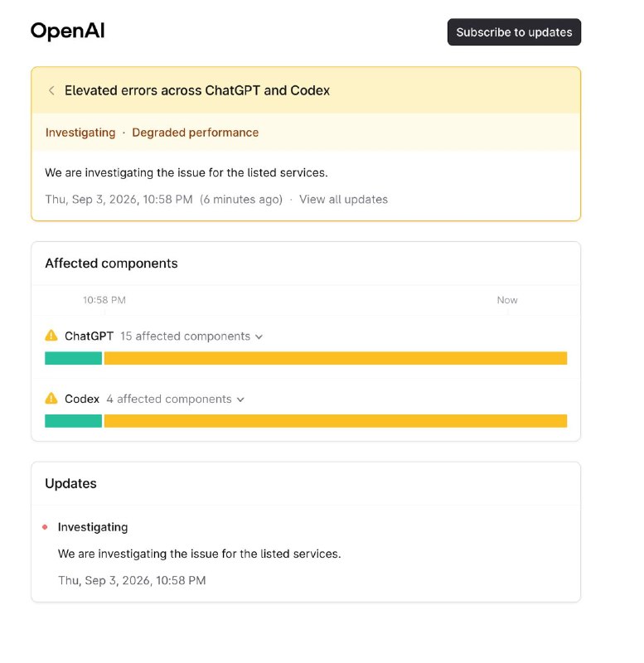Click the yellow segment of ChatGPT status bar
Screen dimensions: 644x663
(x=336, y=358)
